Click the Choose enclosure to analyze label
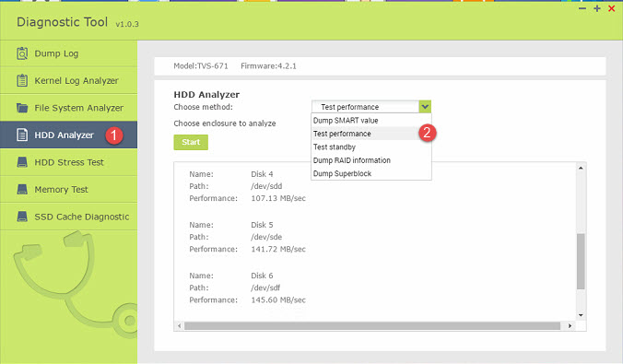The width and height of the screenshot is (623, 364). tap(225, 123)
